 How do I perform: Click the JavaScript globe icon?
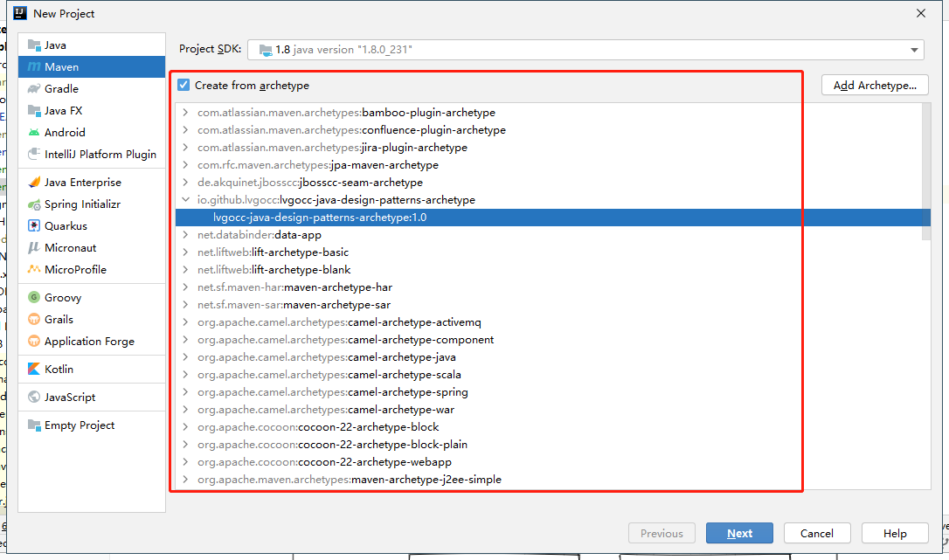coord(34,398)
